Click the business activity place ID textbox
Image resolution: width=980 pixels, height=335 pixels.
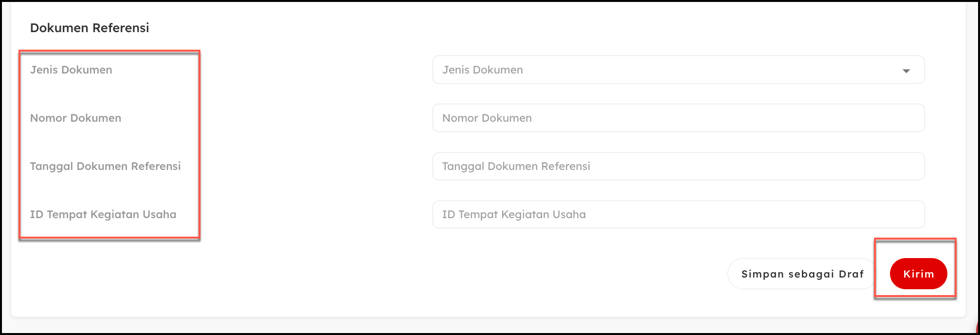(x=678, y=214)
